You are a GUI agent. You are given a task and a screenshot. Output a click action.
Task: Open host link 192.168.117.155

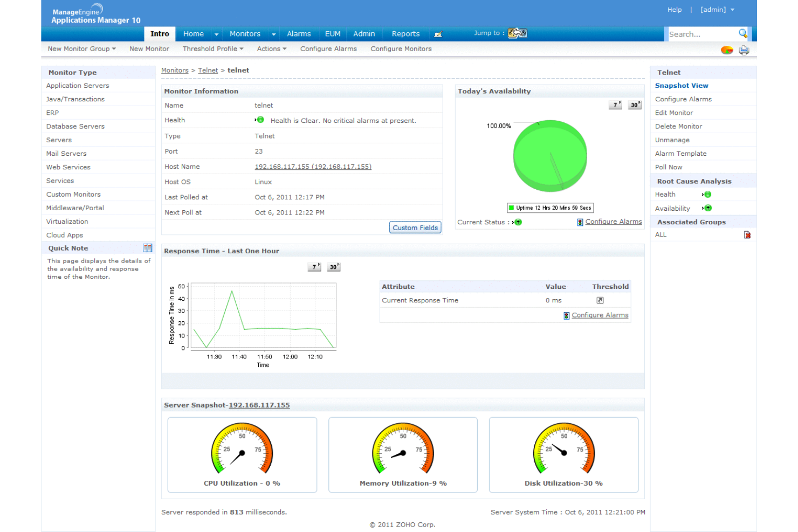313,167
